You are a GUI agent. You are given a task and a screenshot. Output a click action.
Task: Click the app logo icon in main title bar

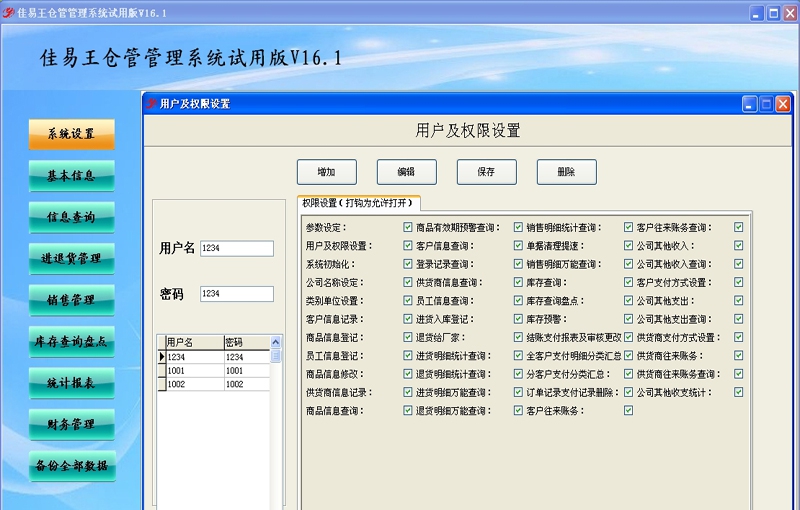point(8,13)
